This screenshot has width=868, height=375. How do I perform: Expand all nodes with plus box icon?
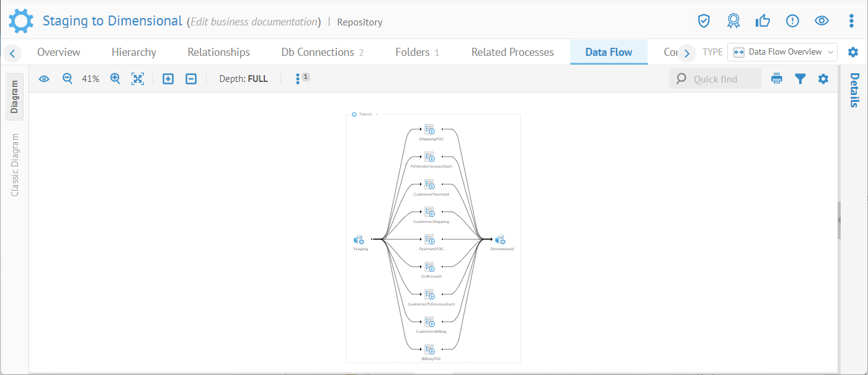(168, 79)
